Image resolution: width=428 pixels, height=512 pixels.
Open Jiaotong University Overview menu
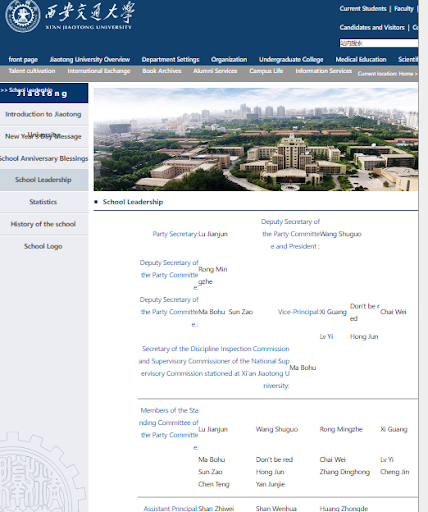click(90, 59)
